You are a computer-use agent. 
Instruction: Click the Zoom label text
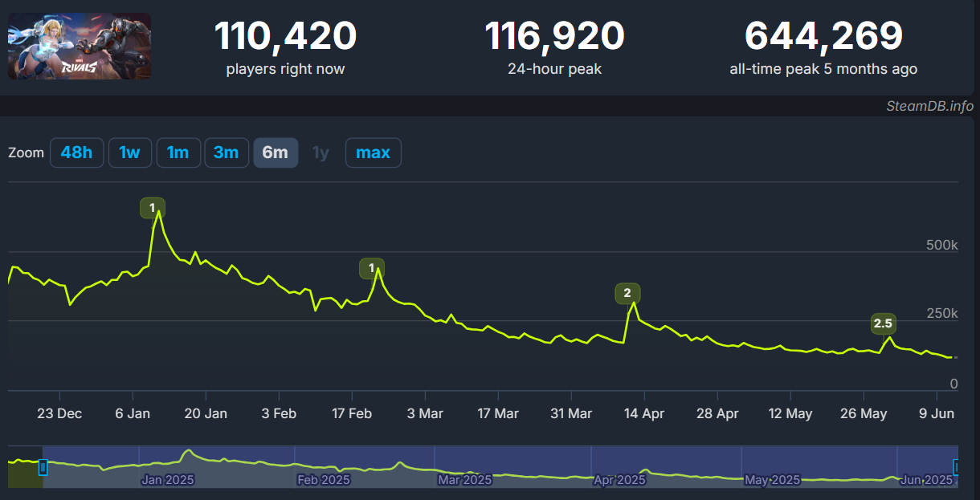coord(26,152)
